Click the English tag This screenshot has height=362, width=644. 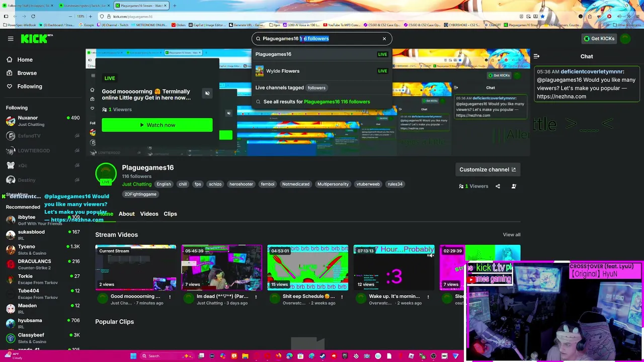(x=164, y=184)
